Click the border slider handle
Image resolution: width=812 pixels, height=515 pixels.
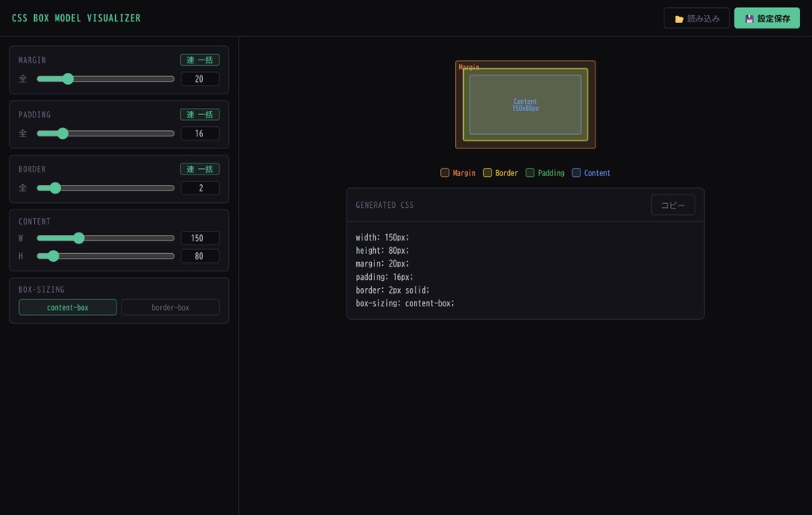point(56,187)
